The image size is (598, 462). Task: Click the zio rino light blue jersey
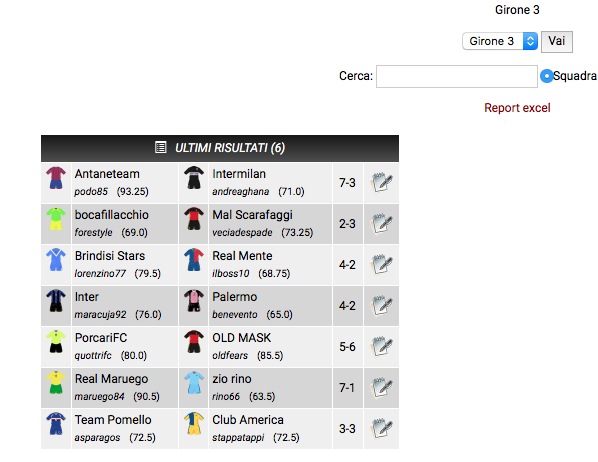pyautogui.click(x=194, y=383)
